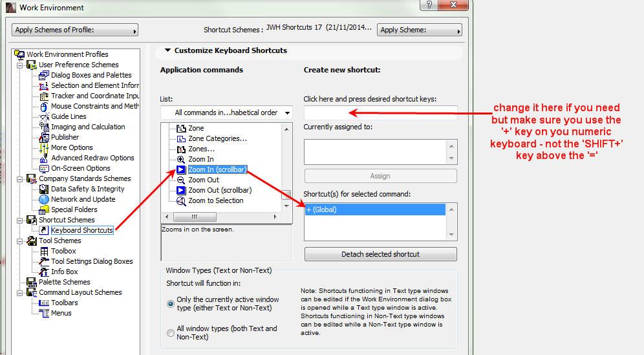Collapse the Company Standards Schemes node
The height and width of the screenshot is (355, 644).
pos(19,178)
